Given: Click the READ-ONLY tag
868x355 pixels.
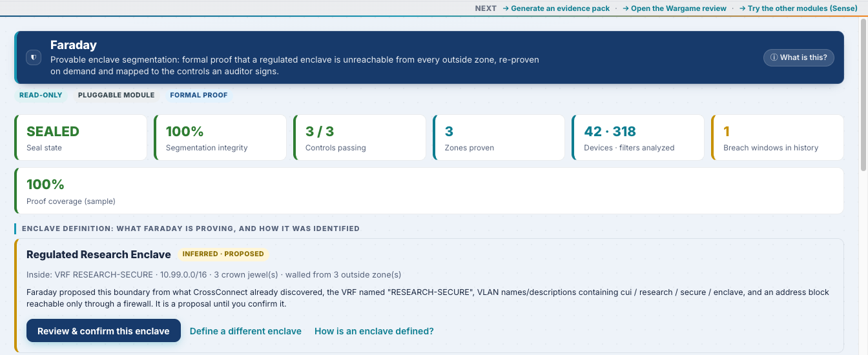Looking at the screenshot, I should point(41,95).
